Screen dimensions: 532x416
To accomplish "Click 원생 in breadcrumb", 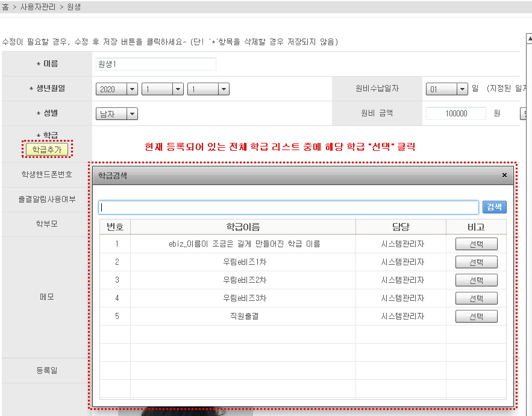I will [x=74, y=7].
